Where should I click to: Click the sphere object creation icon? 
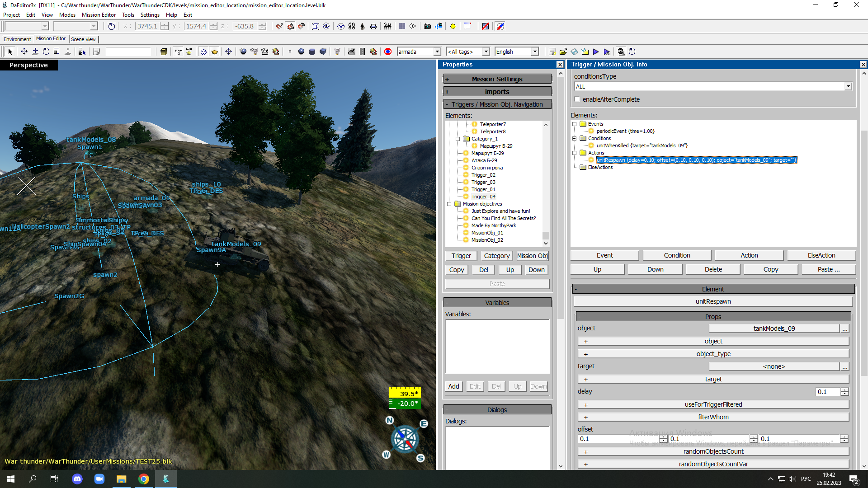pyautogui.click(x=301, y=52)
